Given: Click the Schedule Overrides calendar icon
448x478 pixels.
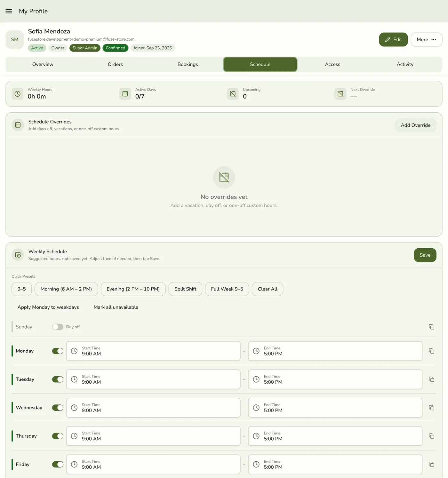Looking at the screenshot, I should click(18, 125).
